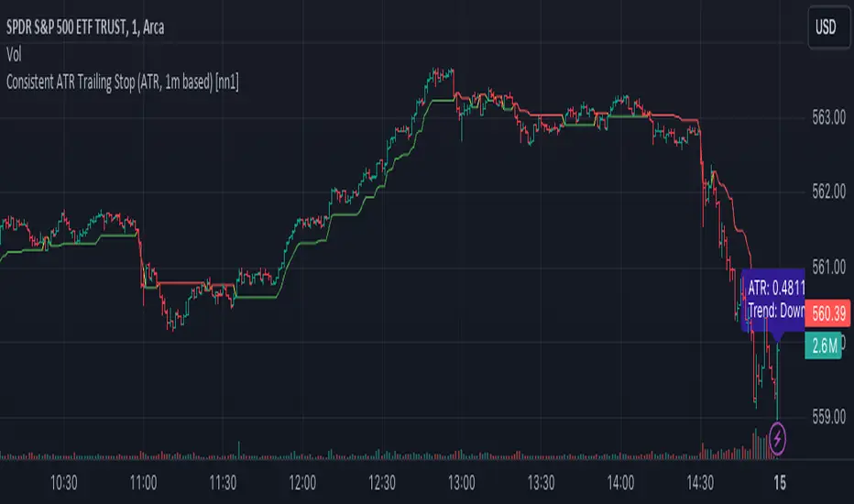Click the 563.00 price axis label

[828, 117]
